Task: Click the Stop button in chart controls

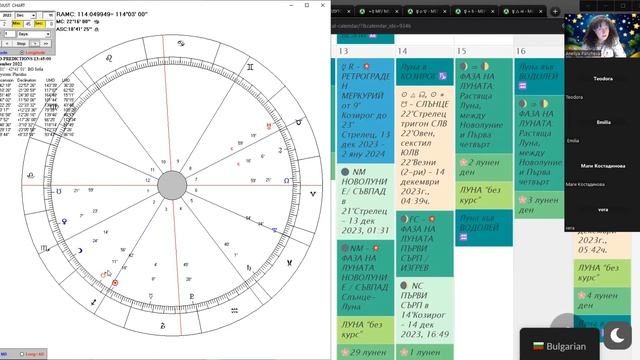Action: [x=21, y=43]
